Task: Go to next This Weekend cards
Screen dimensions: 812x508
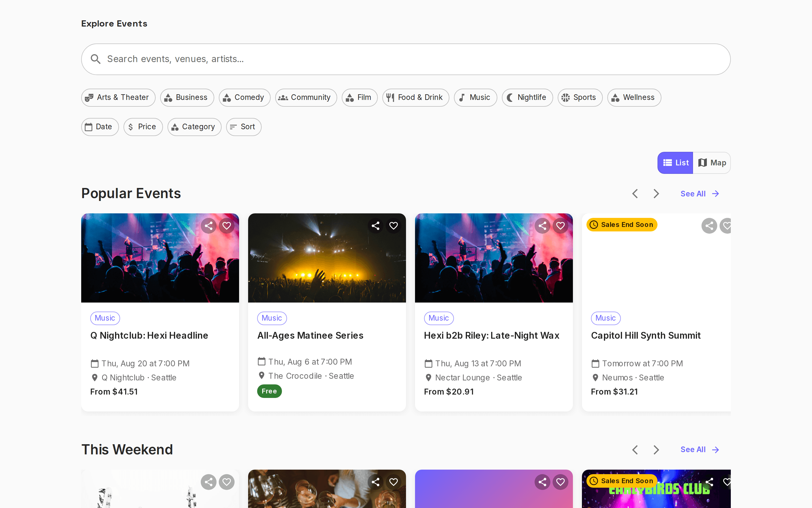Action: tap(656, 450)
